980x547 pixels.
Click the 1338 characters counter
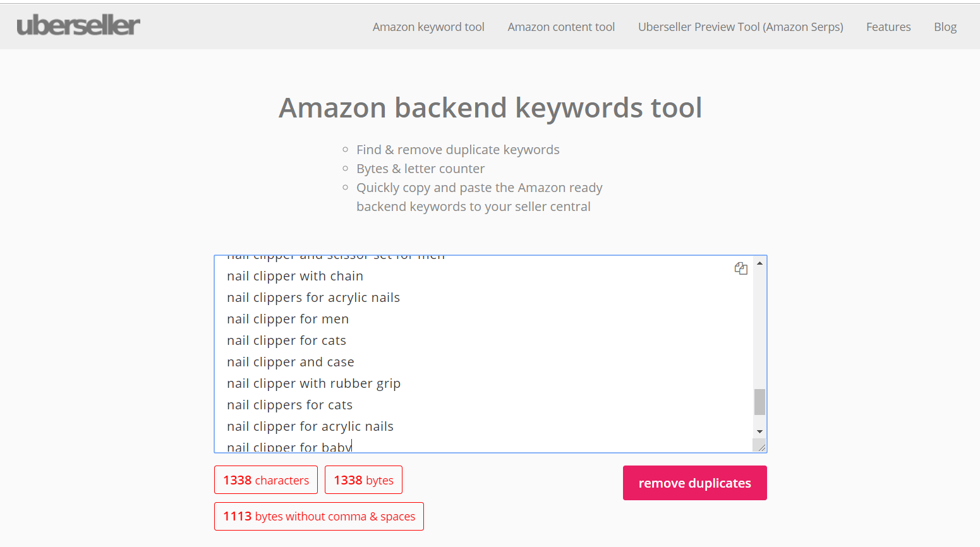coord(266,480)
